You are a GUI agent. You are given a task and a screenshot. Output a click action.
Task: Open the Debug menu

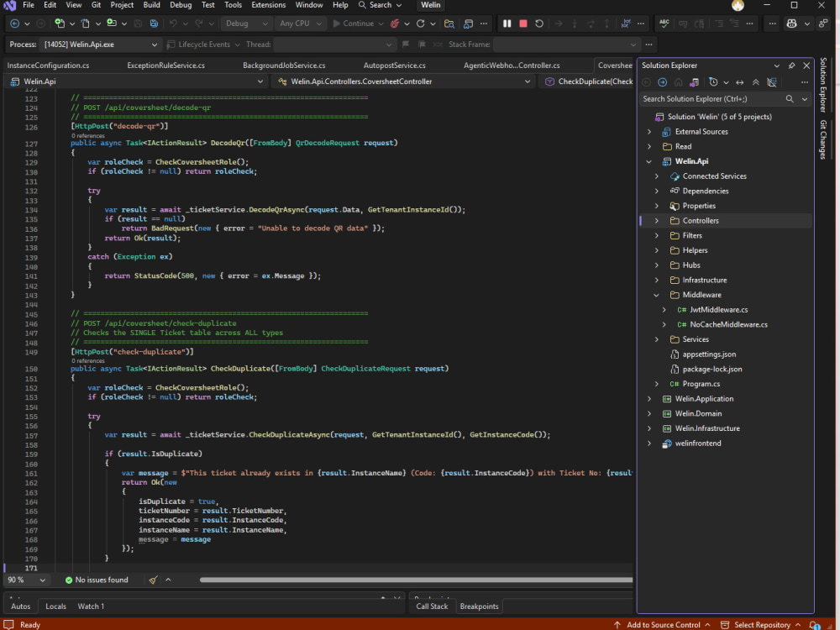pos(181,5)
